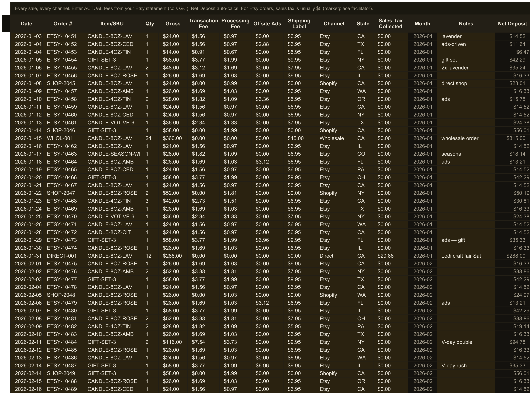The image size is (532, 395).
Task: Select date cell 2026-01-05
Action: [x=26, y=60]
